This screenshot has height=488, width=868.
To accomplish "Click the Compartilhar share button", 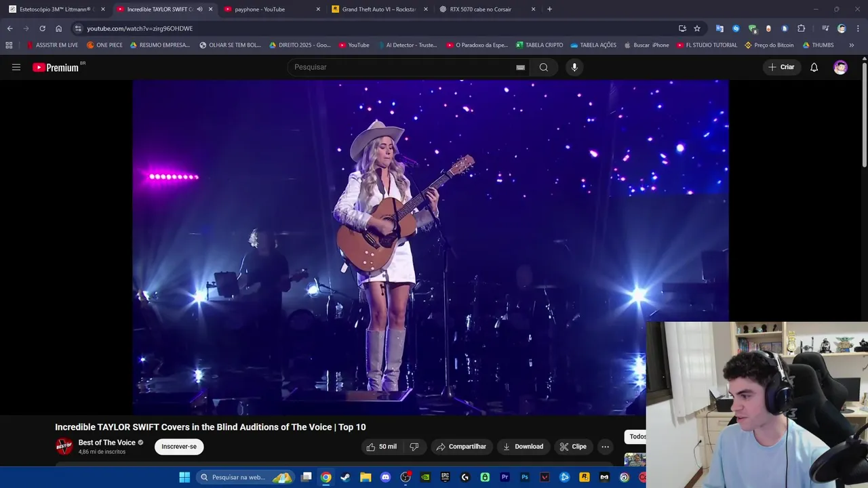I will tap(461, 447).
